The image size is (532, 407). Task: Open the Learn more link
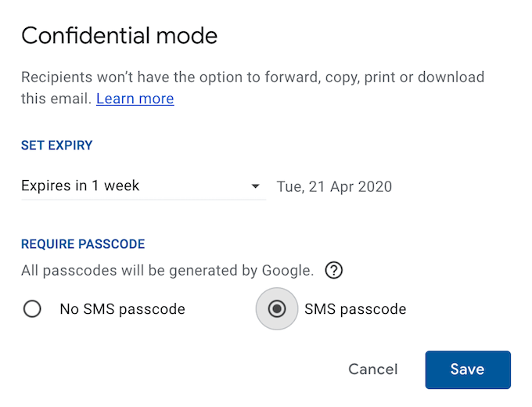135,99
